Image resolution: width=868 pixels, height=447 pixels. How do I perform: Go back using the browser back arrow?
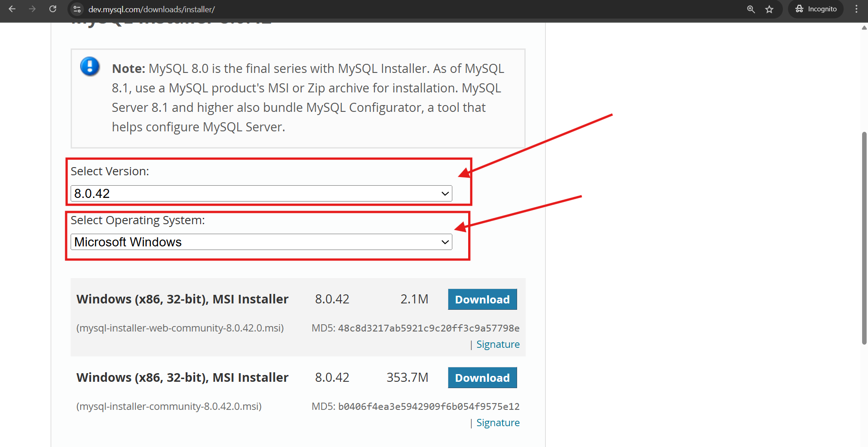click(x=12, y=9)
